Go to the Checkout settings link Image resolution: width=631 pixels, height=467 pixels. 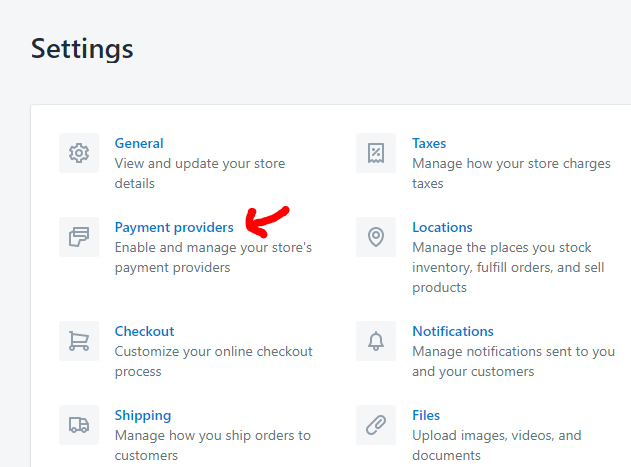[x=144, y=331]
